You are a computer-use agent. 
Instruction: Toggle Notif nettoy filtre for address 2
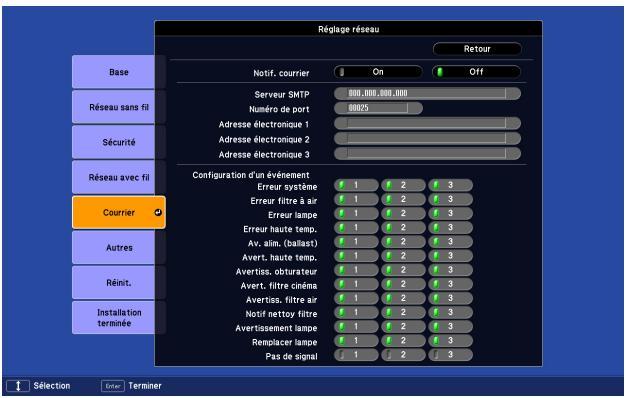(403, 312)
